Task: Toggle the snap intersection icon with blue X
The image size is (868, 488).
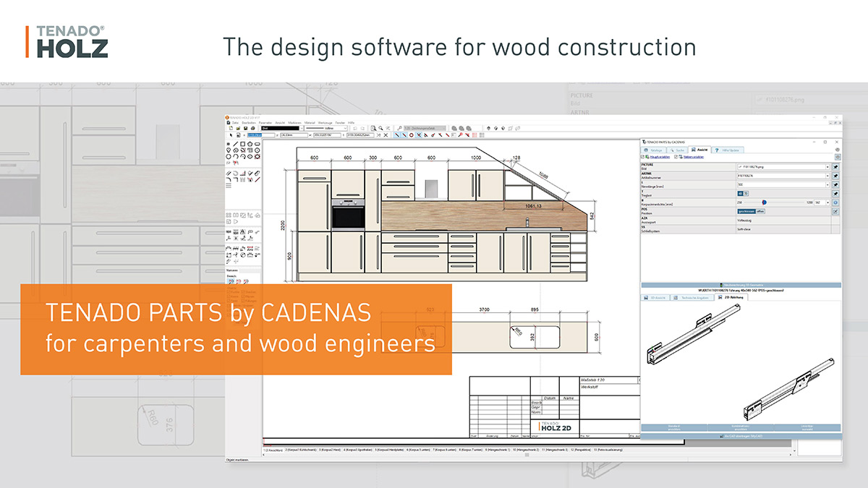Action: coord(419,135)
